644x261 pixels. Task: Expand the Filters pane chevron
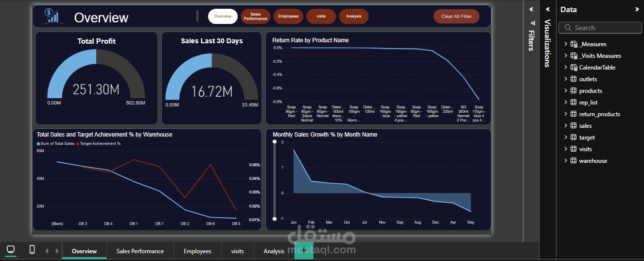[531, 9]
